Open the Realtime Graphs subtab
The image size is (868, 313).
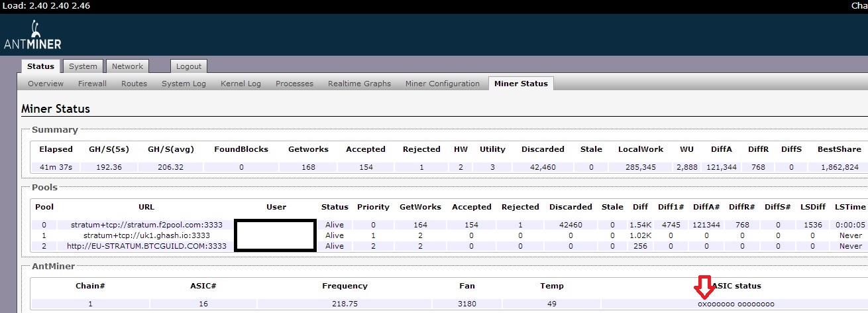click(359, 84)
